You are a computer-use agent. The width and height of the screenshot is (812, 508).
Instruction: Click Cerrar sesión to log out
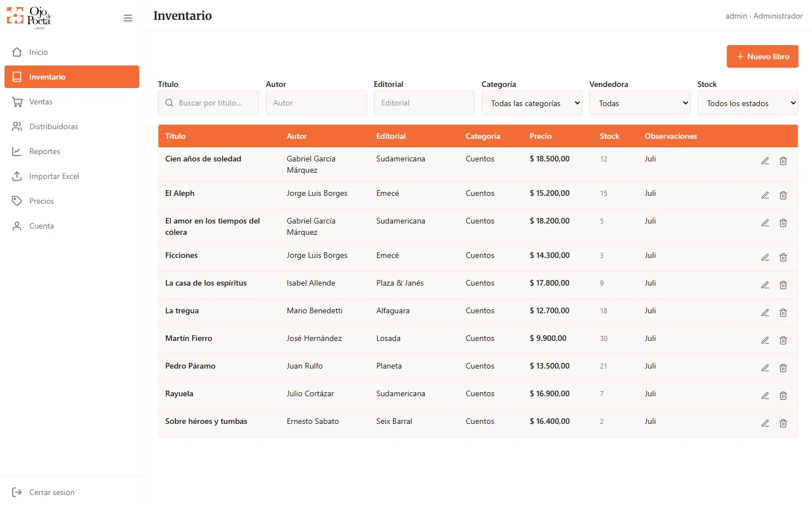[72, 492]
